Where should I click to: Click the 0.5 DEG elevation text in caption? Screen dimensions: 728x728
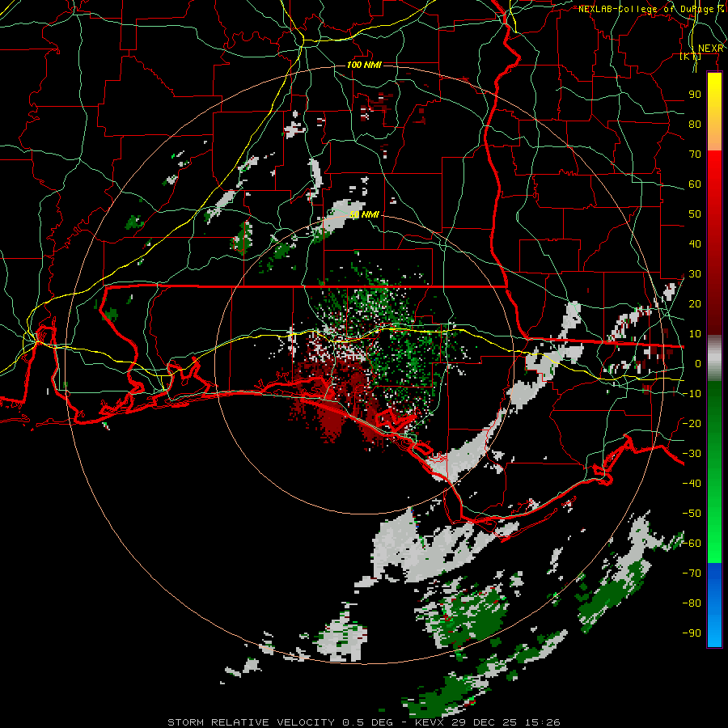[368, 722]
